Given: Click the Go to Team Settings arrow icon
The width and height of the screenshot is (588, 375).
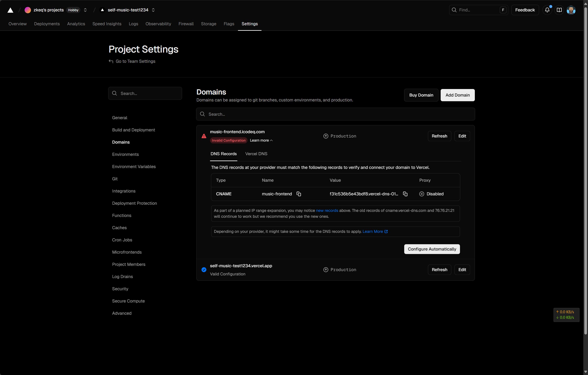Looking at the screenshot, I should (111, 61).
